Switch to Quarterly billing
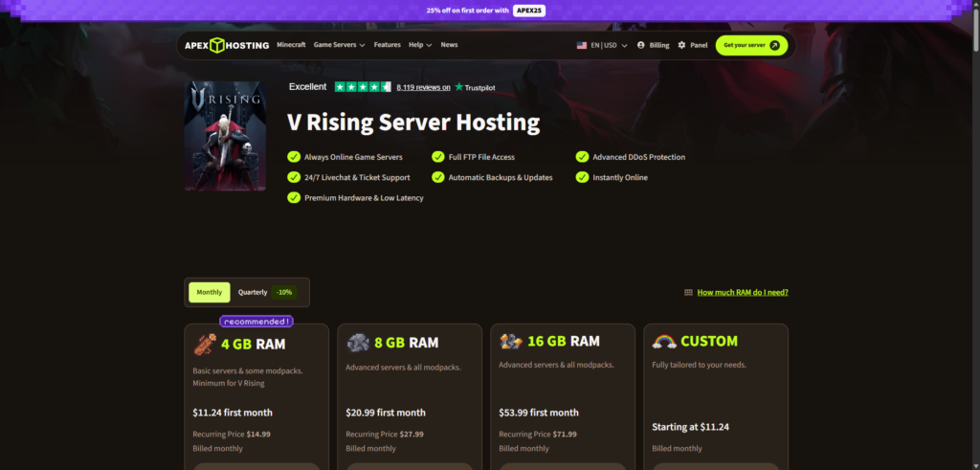Image resolution: width=980 pixels, height=470 pixels. coord(253,293)
